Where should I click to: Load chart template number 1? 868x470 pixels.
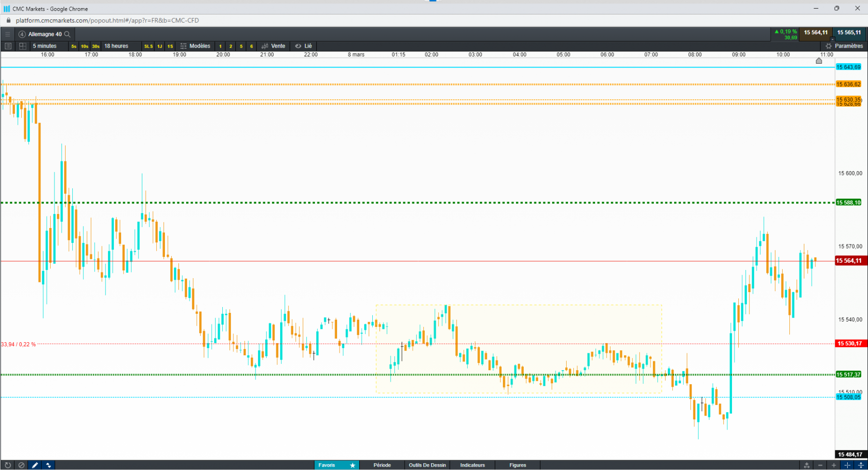pyautogui.click(x=220, y=46)
